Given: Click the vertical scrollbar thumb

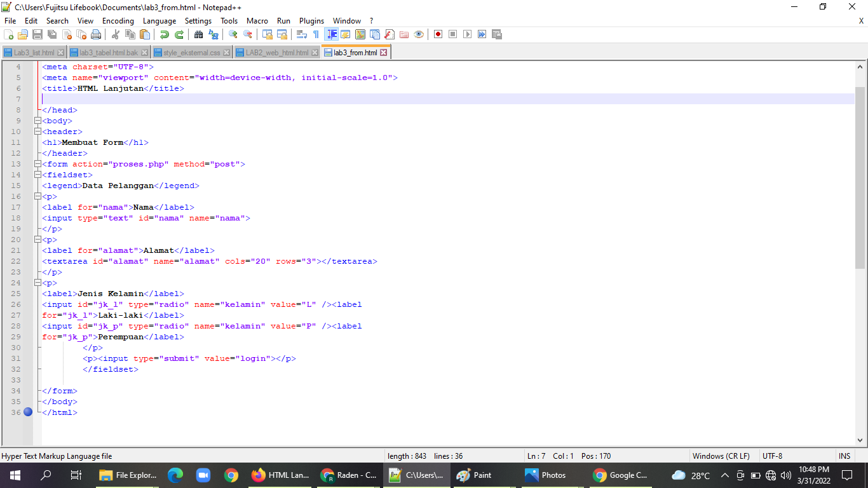Looking at the screenshot, I should (860, 178).
